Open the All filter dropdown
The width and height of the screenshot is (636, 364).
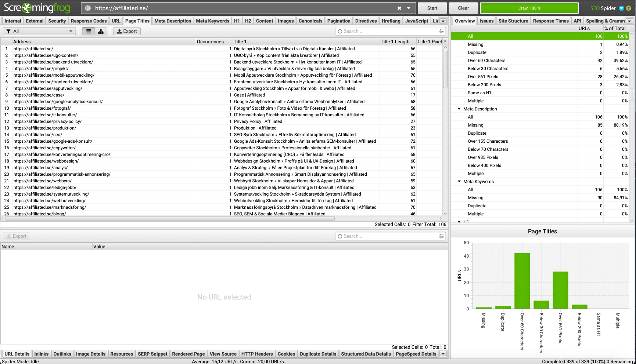coord(39,31)
